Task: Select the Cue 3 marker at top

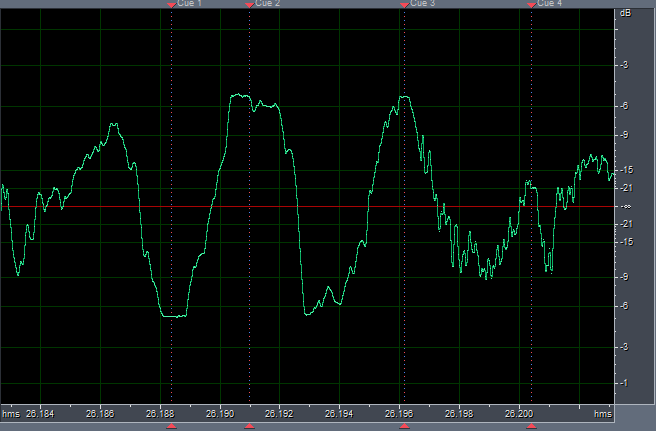Action: (404, 5)
